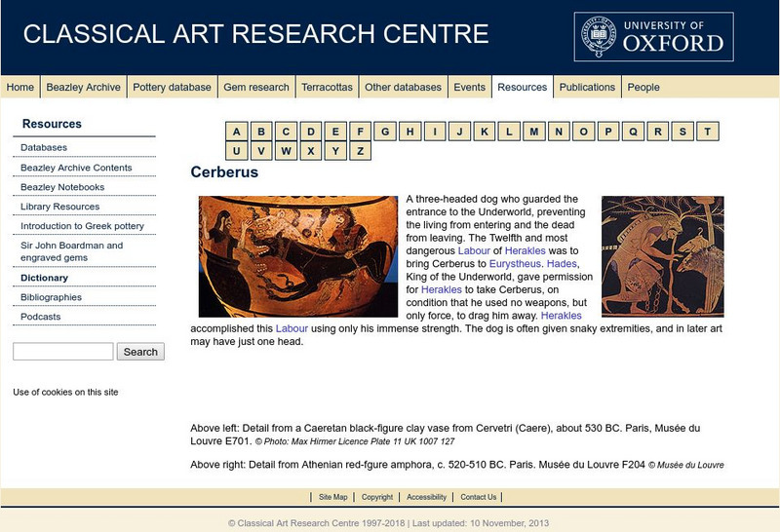Open the Podcasts sidebar link
The height and width of the screenshot is (532, 780).
pyautogui.click(x=40, y=317)
